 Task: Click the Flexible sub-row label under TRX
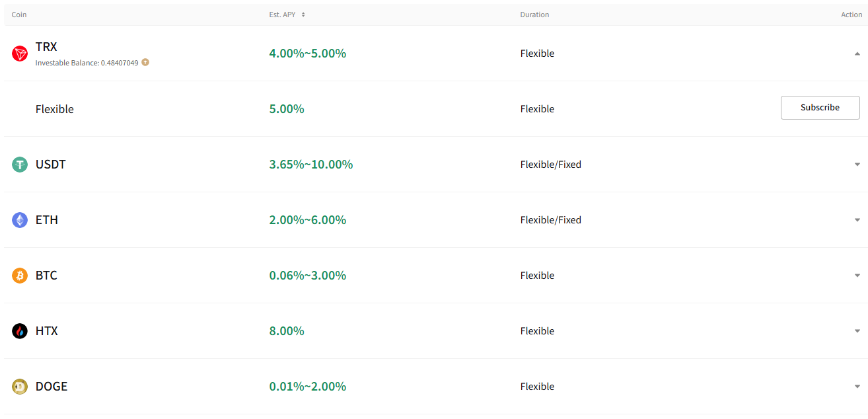55,109
